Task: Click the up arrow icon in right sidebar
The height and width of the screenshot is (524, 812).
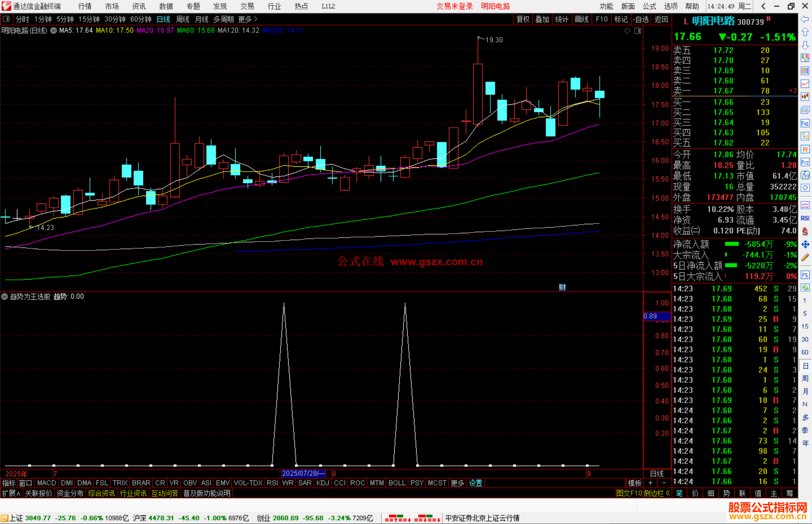Action: (x=805, y=32)
